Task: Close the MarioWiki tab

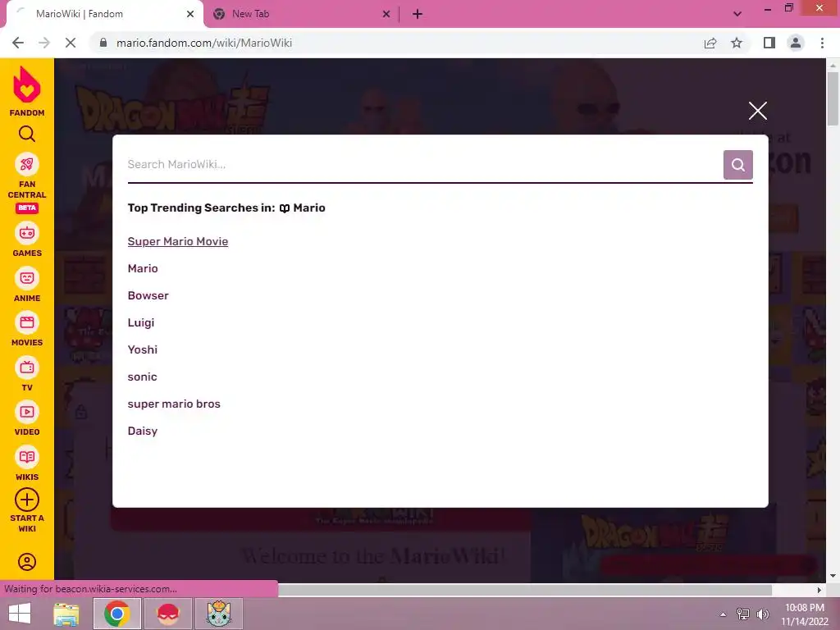Action: (190, 14)
